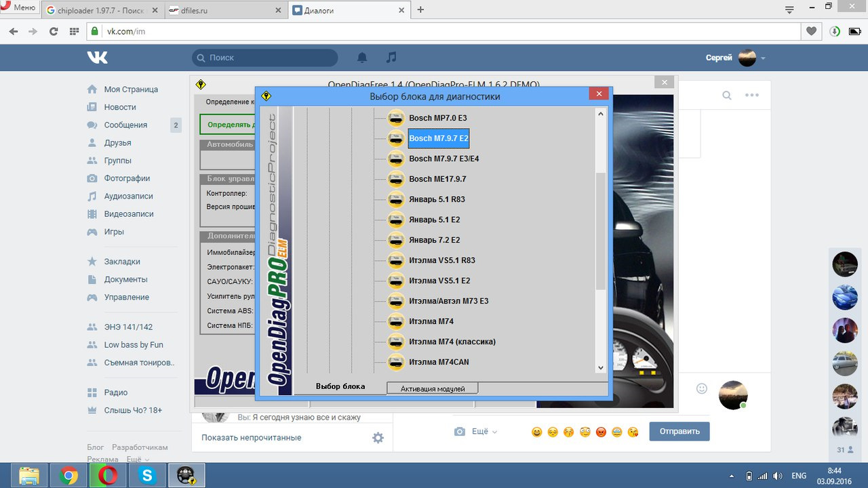Click the Bosch M7.9.7 E3/E4 block icon
Viewport: 868px width, 488px height.
point(396,159)
